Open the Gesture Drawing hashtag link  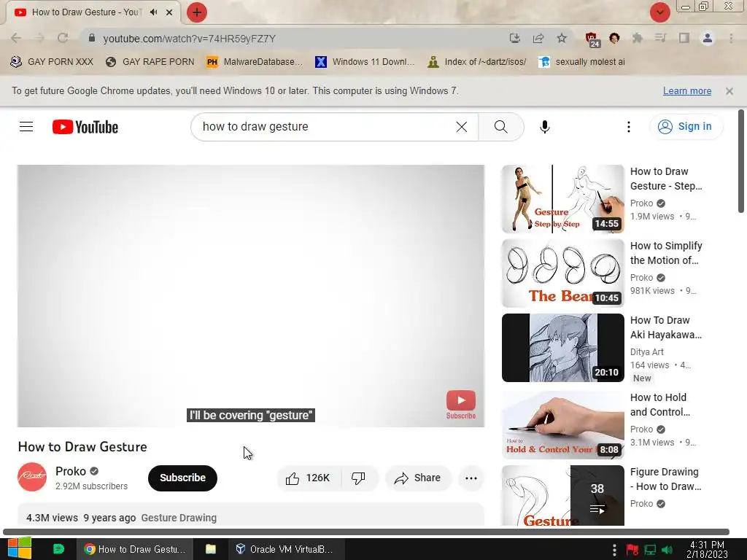pyautogui.click(x=179, y=518)
